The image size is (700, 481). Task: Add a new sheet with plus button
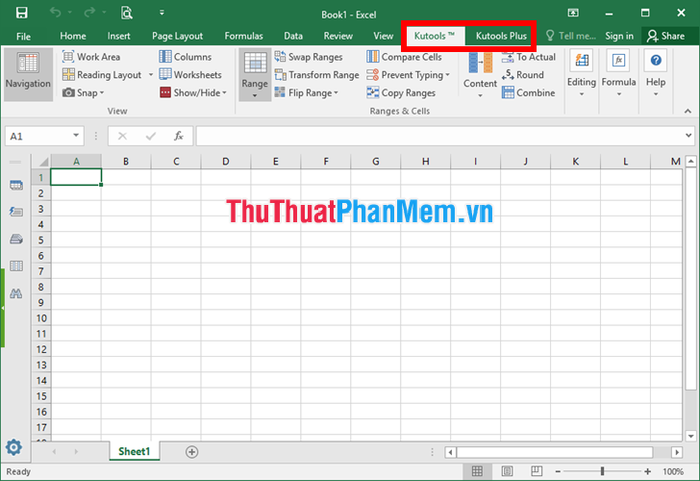point(192,452)
